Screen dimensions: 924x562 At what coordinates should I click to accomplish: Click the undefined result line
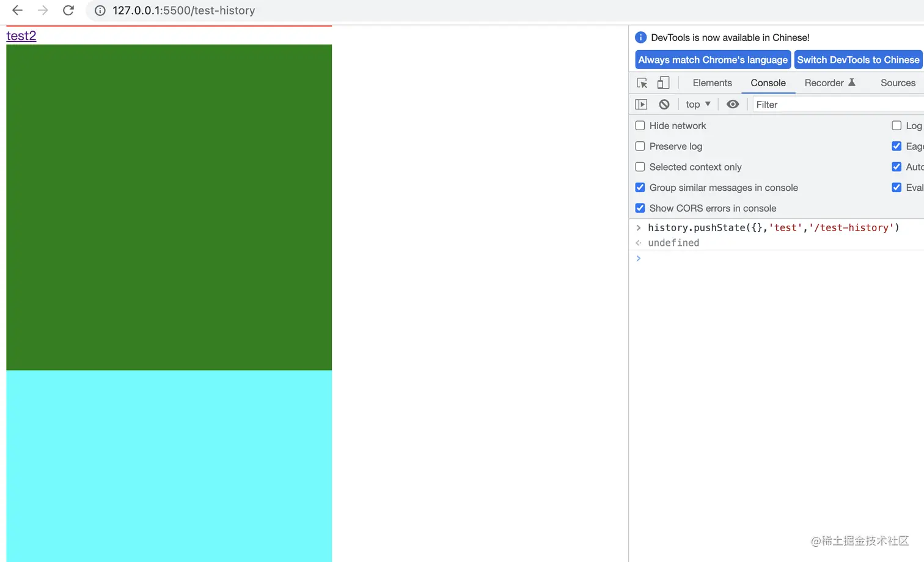point(673,243)
